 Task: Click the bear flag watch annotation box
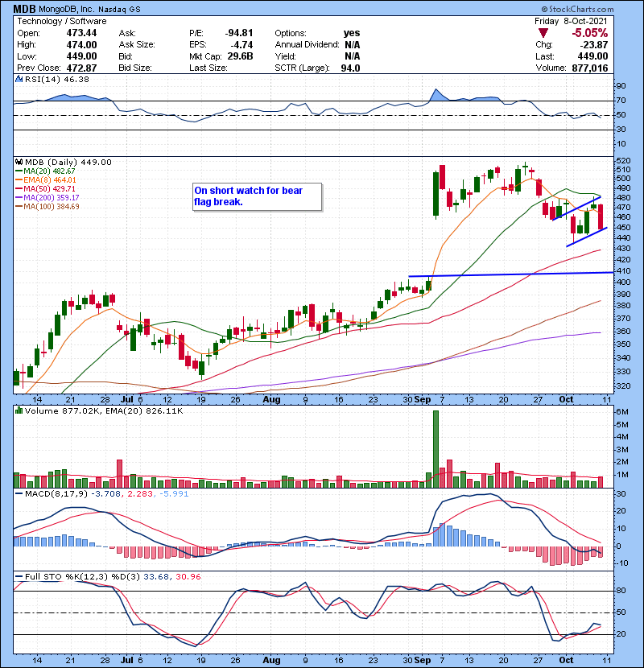tap(257, 196)
